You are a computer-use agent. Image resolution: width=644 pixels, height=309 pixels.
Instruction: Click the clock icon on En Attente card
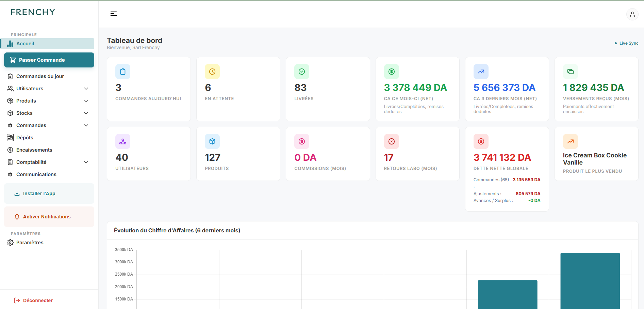[x=212, y=72]
